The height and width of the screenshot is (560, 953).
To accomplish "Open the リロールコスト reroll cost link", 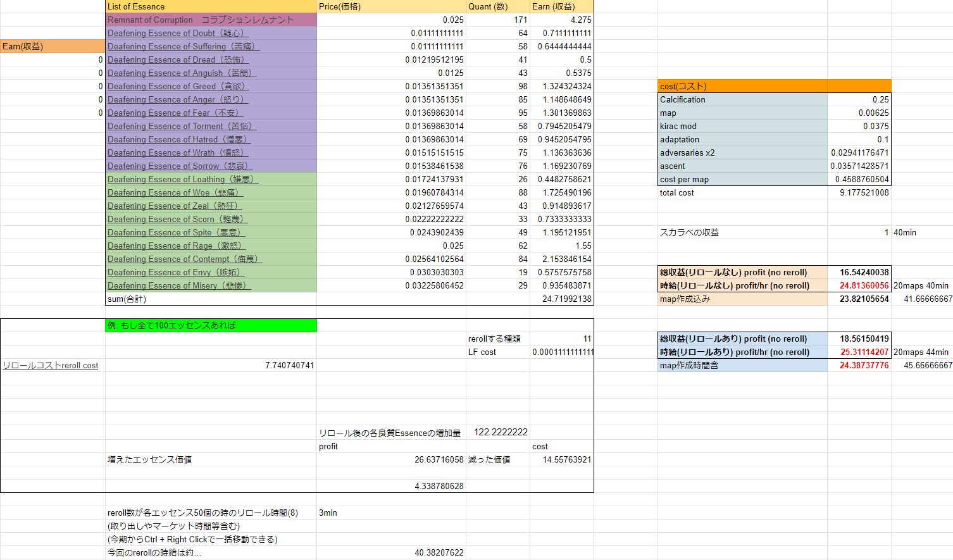I will (51, 365).
